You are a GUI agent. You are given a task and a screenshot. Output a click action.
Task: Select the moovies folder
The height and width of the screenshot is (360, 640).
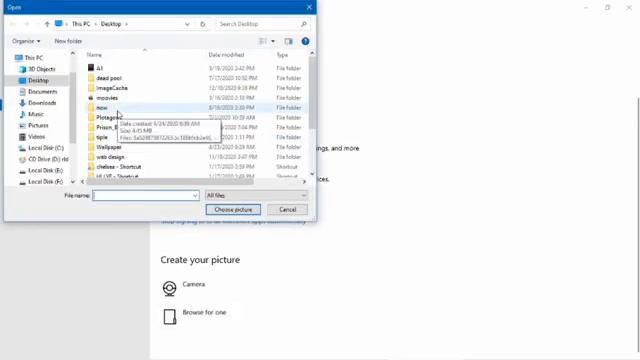click(107, 98)
